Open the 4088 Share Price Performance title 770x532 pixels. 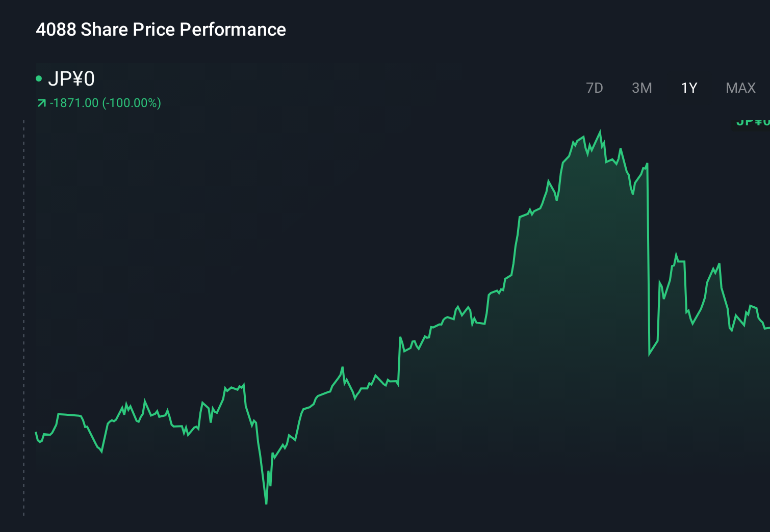(x=161, y=30)
